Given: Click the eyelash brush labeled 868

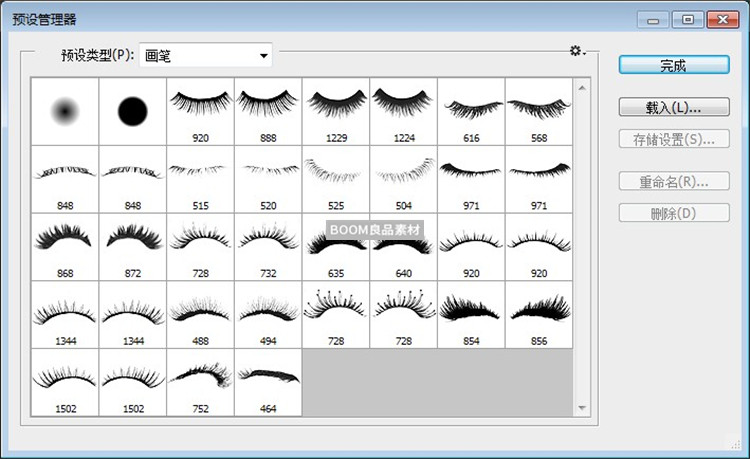Looking at the screenshot, I should pyautogui.click(x=65, y=246).
